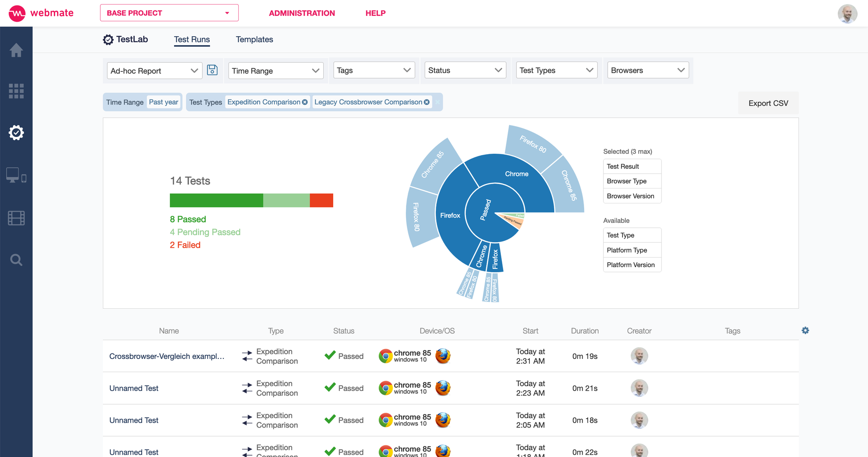Click the red Failed segment of bar
Viewport: 868px width, 457px height.
tap(321, 200)
